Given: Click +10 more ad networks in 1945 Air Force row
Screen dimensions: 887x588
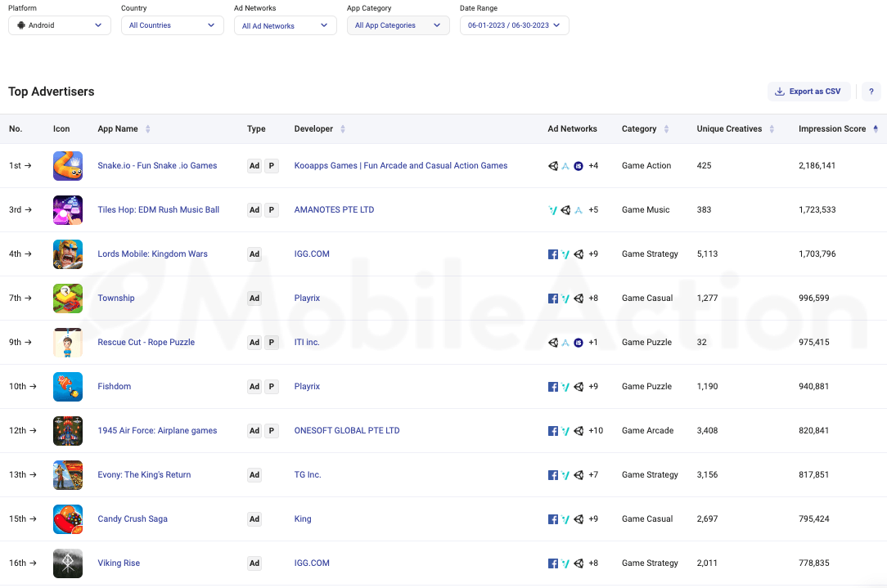Looking at the screenshot, I should (x=596, y=430).
